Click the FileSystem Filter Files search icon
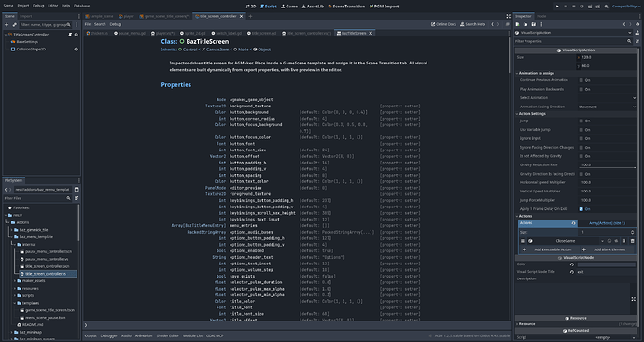 point(68,198)
